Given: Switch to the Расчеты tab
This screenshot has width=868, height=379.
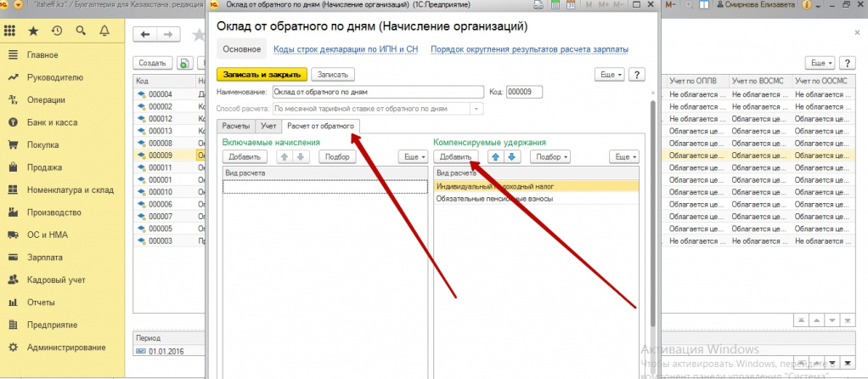Looking at the screenshot, I should coord(237,127).
